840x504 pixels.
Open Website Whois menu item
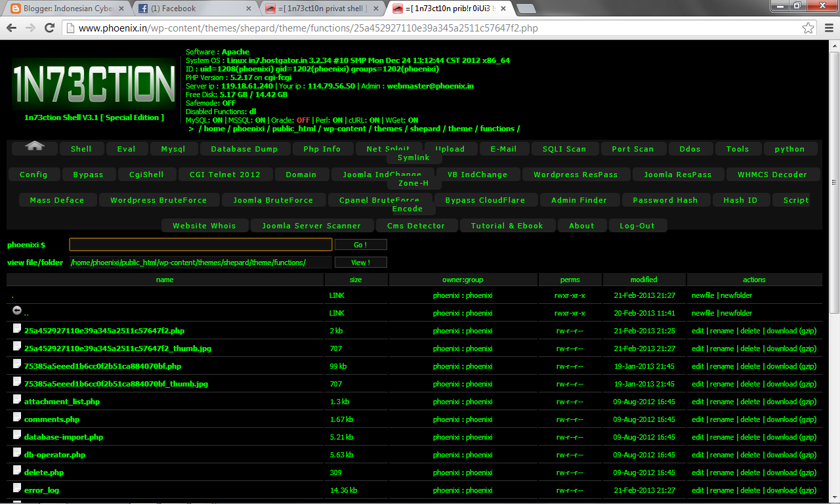[204, 226]
